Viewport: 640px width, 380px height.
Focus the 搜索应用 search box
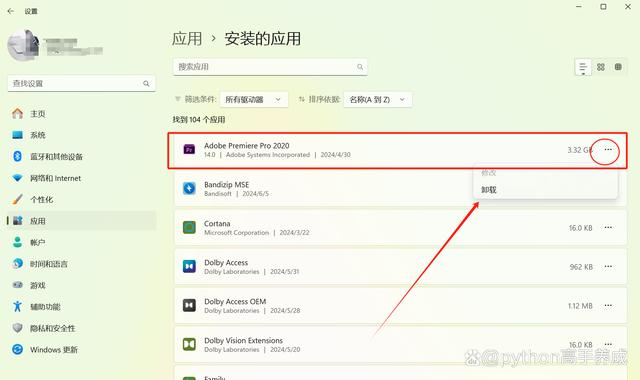pos(270,67)
